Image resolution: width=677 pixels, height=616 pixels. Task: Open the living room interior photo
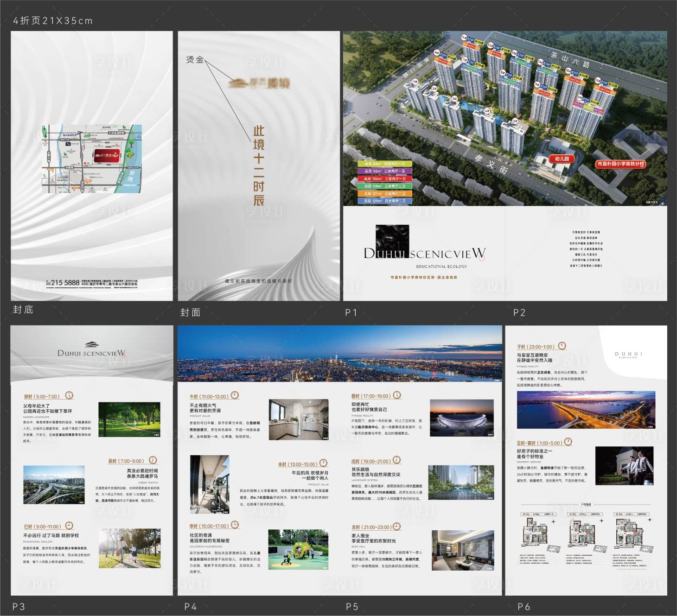[463, 551]
